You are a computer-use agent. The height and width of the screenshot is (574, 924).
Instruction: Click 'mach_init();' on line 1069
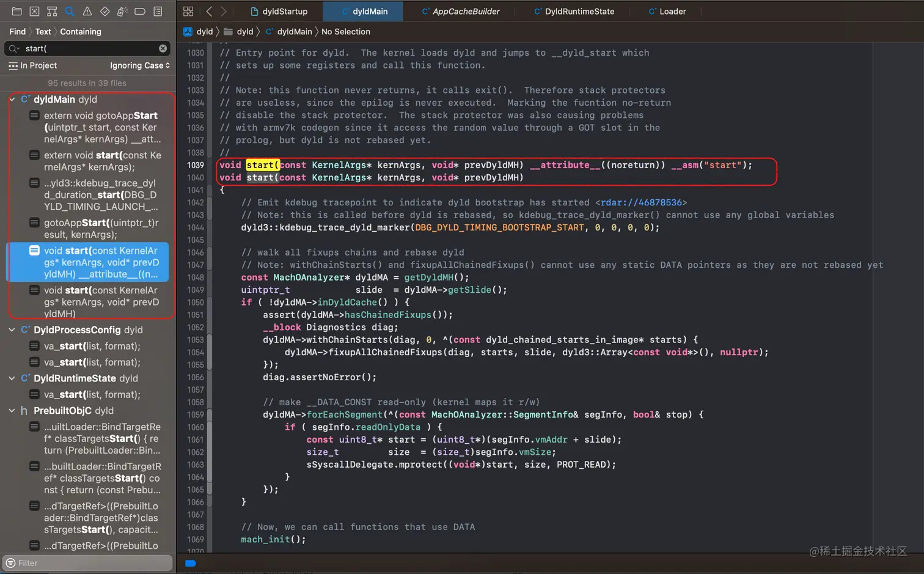point(273,539)
